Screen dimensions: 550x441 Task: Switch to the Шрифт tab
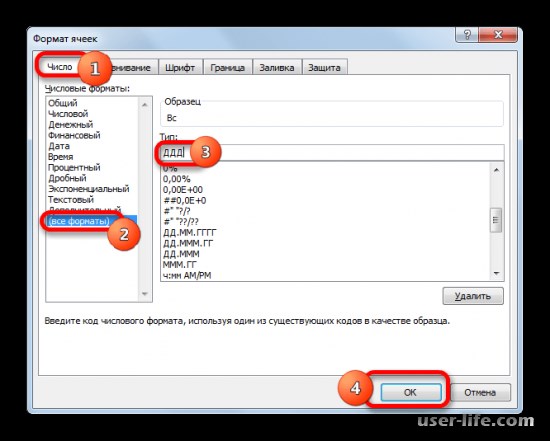[x=180, y=67]
